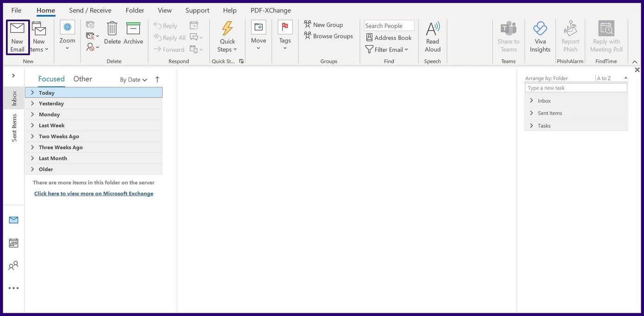Image resolution: width=644 pixels, height=316 pixels.
Task: Click the Search People field
Action: (x=389, y=26)
